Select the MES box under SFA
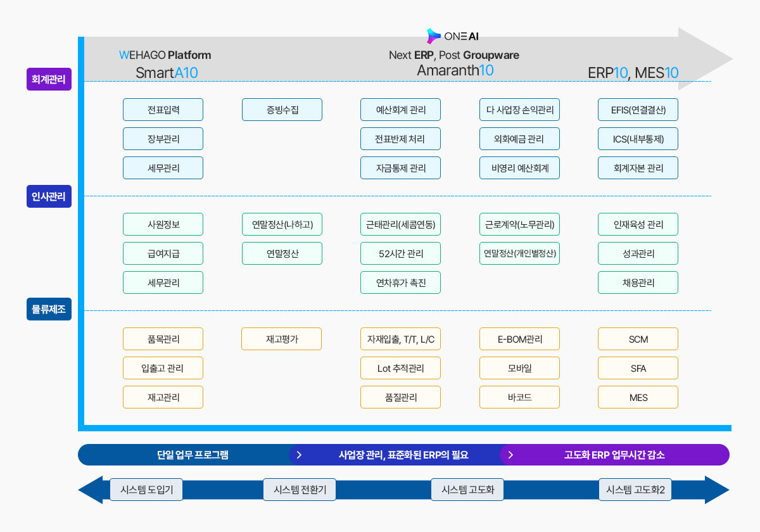Screen dimensions: 760x532 638,397
